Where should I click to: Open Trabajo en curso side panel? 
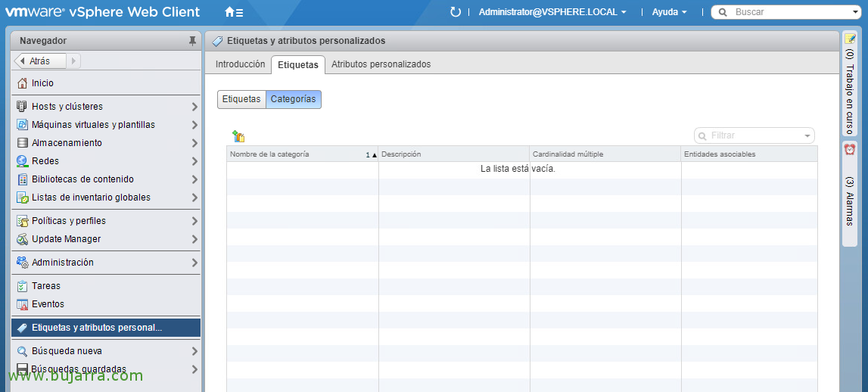[850, 83]
